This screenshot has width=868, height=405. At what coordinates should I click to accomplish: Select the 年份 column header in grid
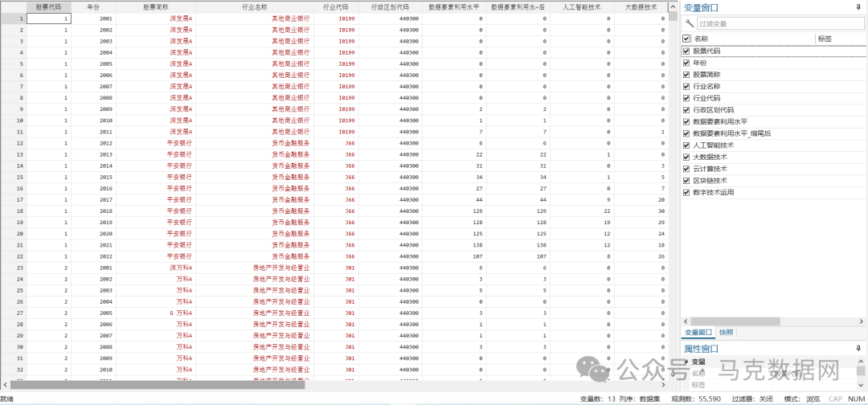pos(93,7)
